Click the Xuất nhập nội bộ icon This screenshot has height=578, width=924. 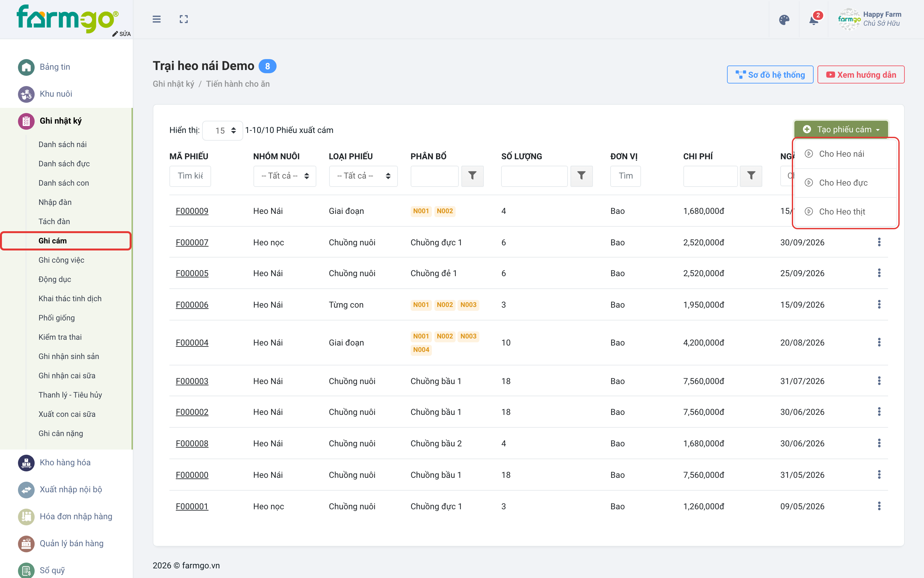tap(26, 490)
